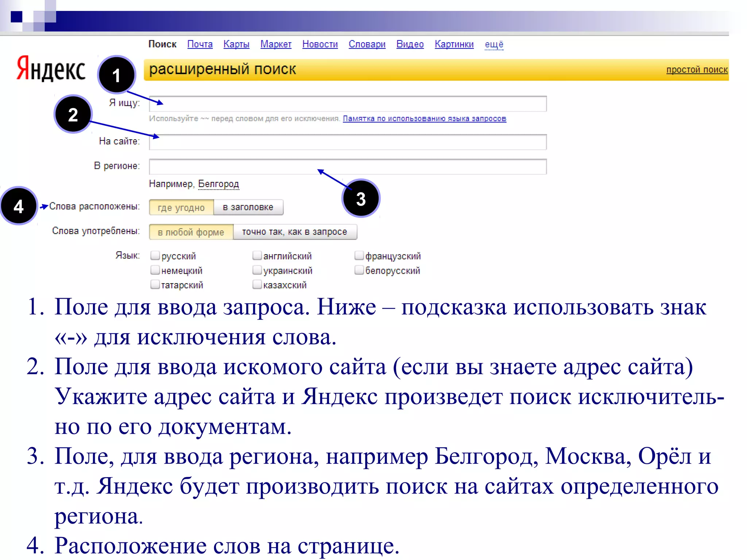Viewport: 747px width, 560px height.
Task: Insert the Белгород example region
Action: [x=218, y=184]
